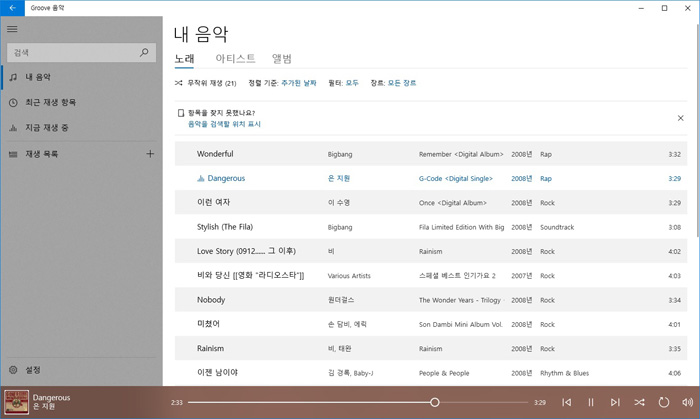
Task: Toggle shuffle in the playback bar
Action: [x=639, y=402]
